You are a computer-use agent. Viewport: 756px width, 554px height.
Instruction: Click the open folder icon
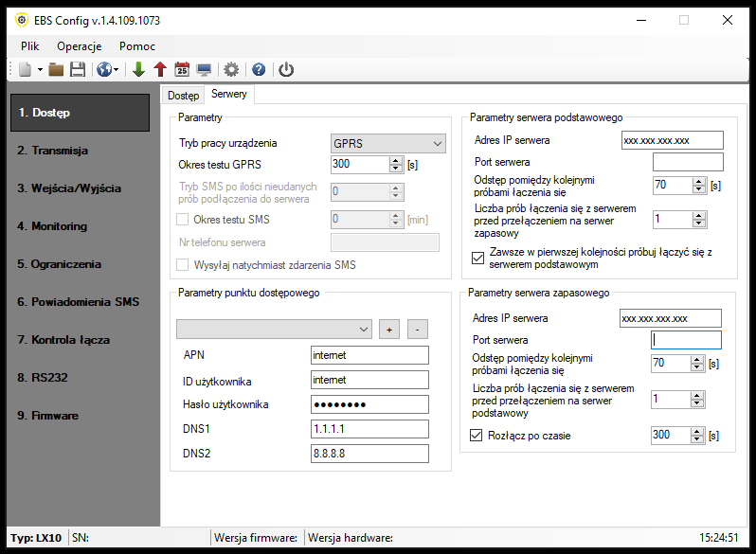(x=56, y=69)
